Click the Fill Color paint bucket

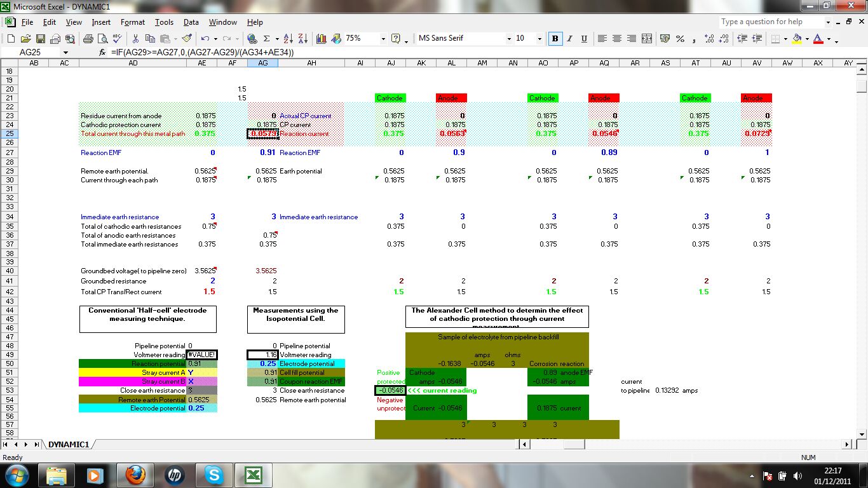pos(797,39)
